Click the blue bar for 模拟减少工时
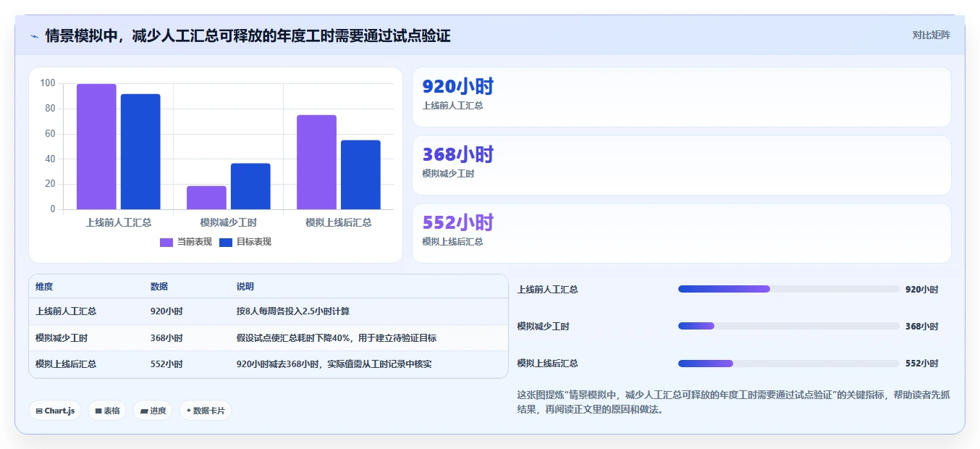980x449 pixels. click(x=250, y=187)
